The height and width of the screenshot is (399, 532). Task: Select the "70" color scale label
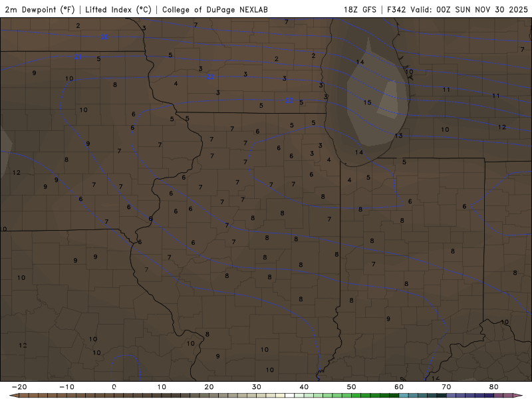(446, 387)
